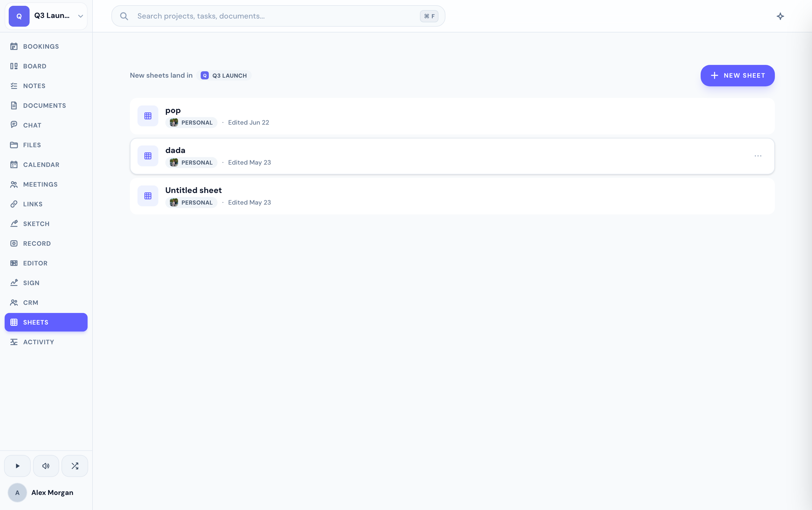Image resolution: width=812 pixels, height=510 pixels.
Task: Click the search magnifier icon
Action: 124,16
